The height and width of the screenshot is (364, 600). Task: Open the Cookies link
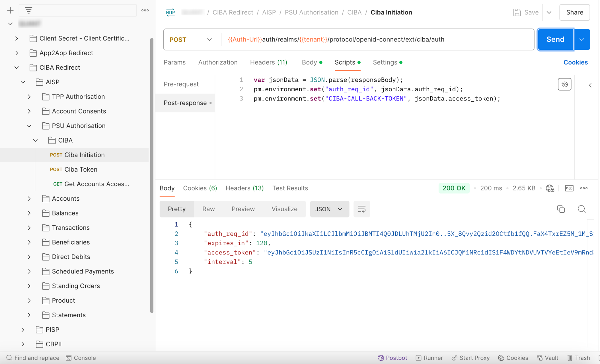(575, 62)
